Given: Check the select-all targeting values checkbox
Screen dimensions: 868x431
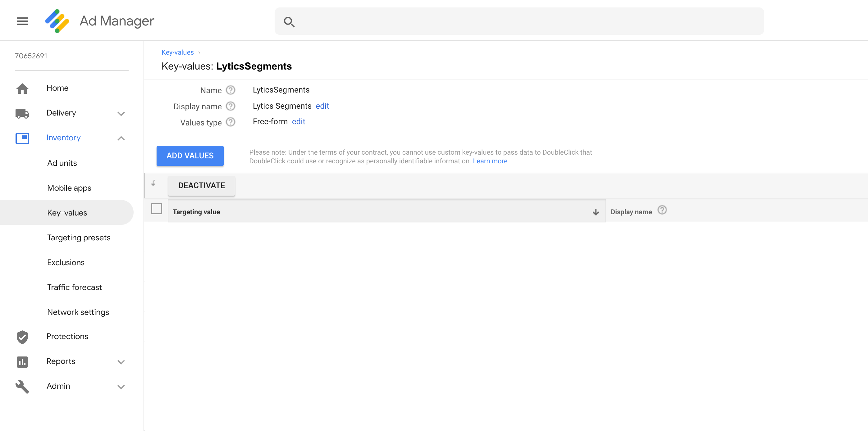Looking at the screenshot, I should 156,209.
